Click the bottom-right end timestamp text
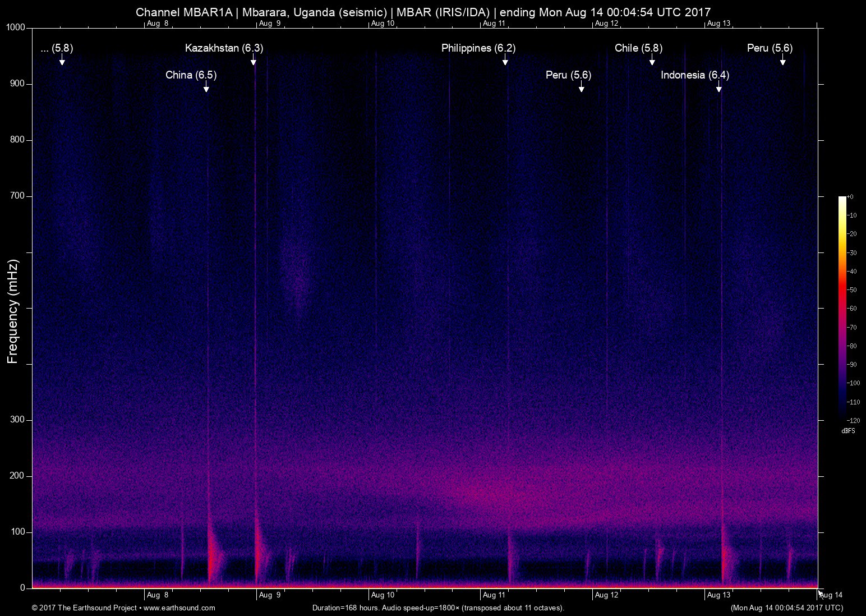866x616 pixels. pyautogui.click(x=786, y=608)
